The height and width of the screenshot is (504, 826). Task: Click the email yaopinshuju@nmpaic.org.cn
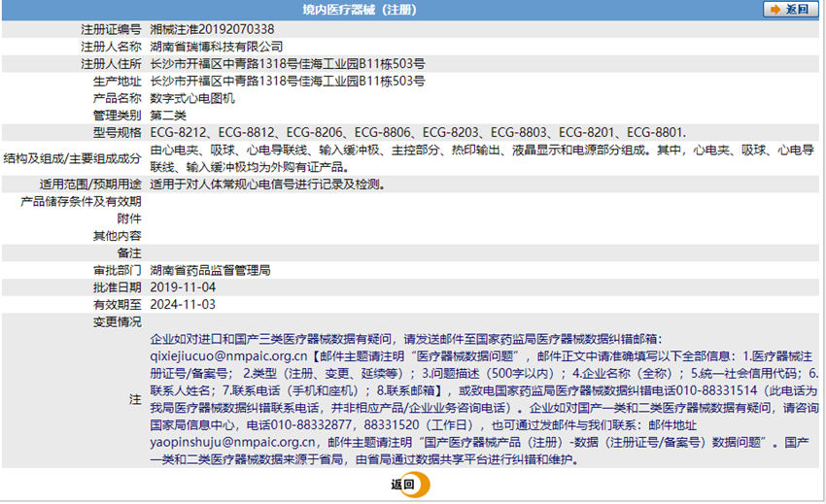point(233,443)
